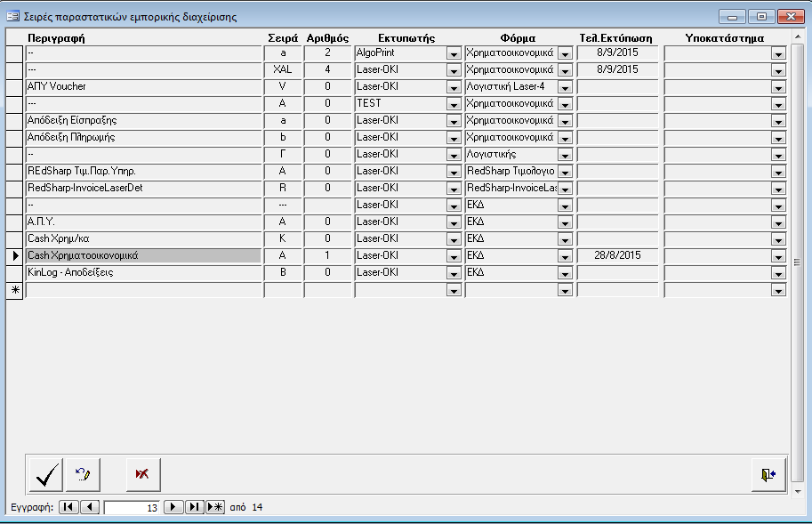
Task: Open the RedSharp Τιμολογιο form dropdown
Action: tap(564, 172)
